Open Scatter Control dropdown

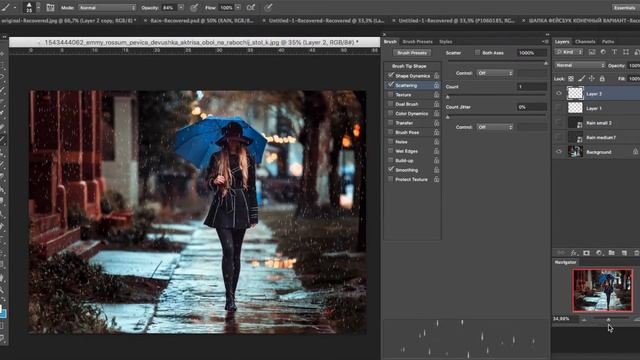point(495,73)
